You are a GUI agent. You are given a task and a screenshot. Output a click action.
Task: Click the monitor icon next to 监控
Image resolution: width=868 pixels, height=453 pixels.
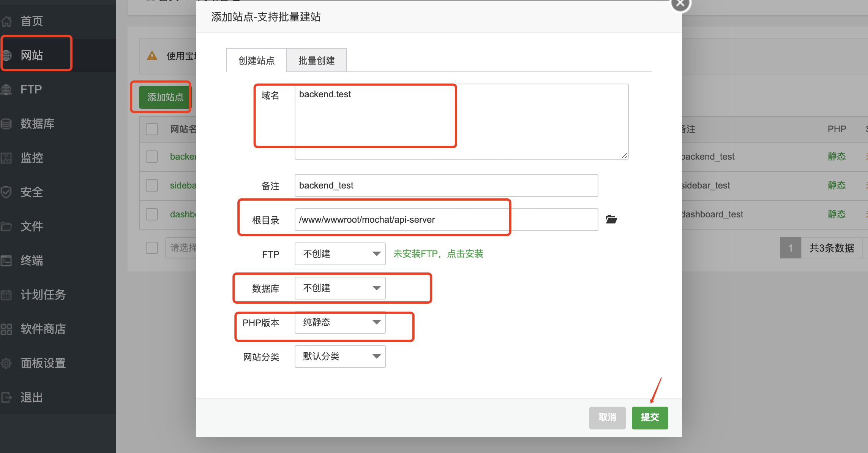(x=6, y=158)
